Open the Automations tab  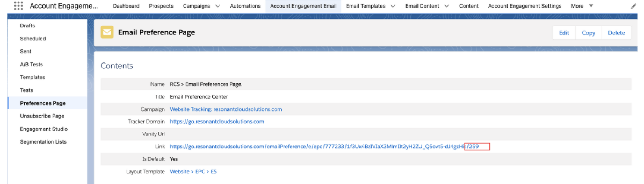[245, 6]
